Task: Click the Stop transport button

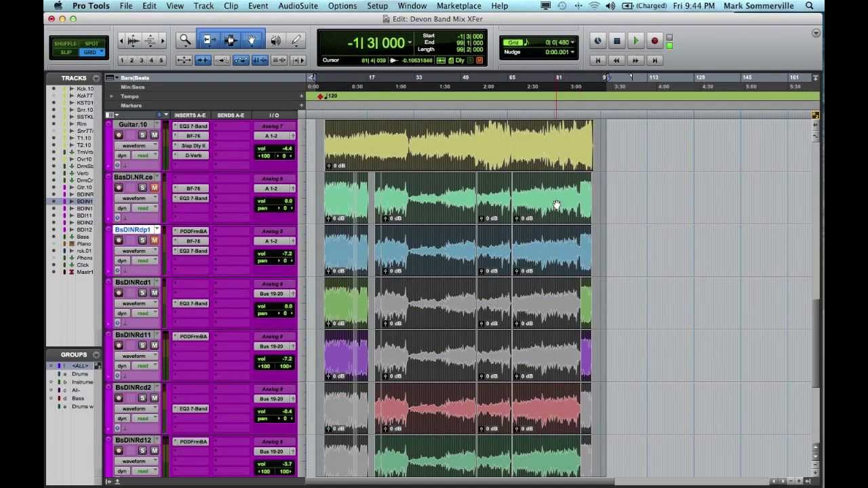Action: click(616, 41)
